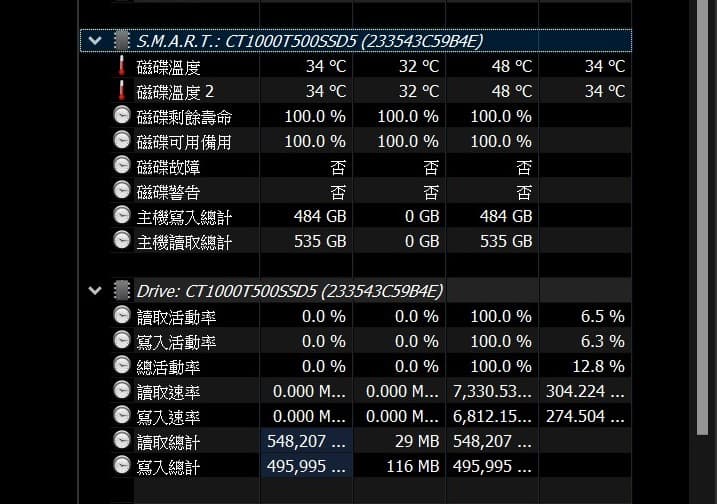Click the chip icon beside S.M.A.R.T. header
717x504 pixels.
coord(122,41)
